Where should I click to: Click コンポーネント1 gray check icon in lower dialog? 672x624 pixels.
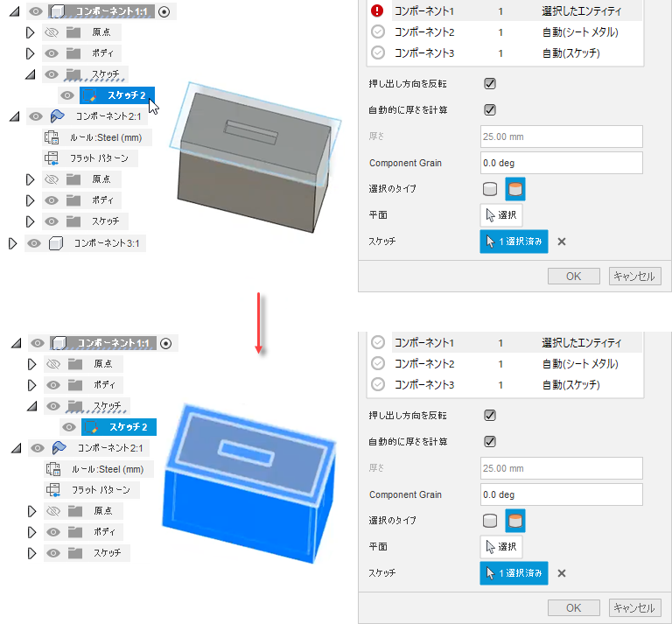(x=378, y=342)
